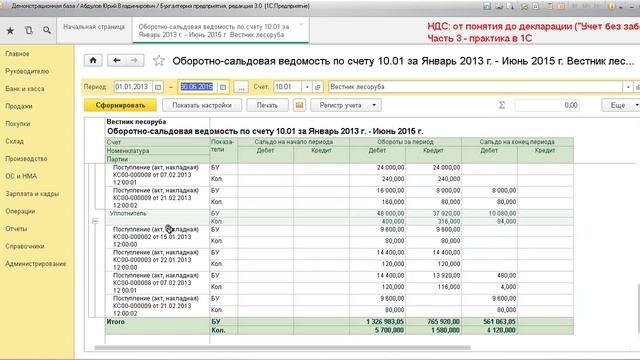This screenshot has width=640, height=360.
Task: Open Зарплата и кадры section
Action: 32,193
